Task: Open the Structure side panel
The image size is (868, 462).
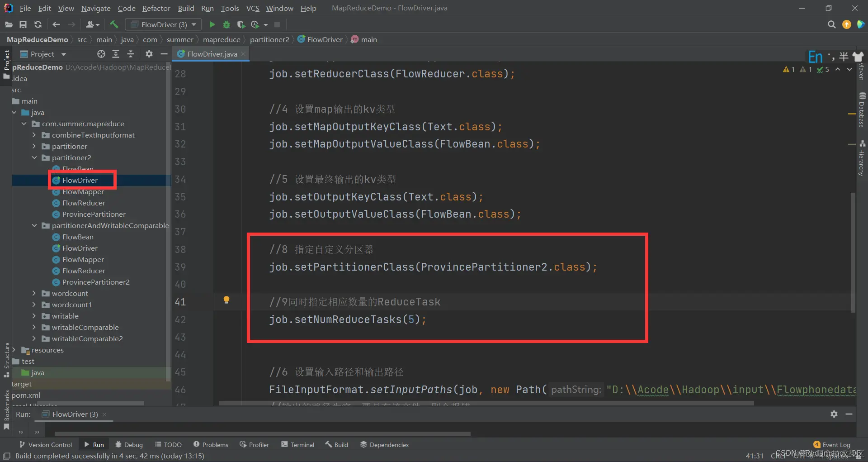Action: coord(6,360)
